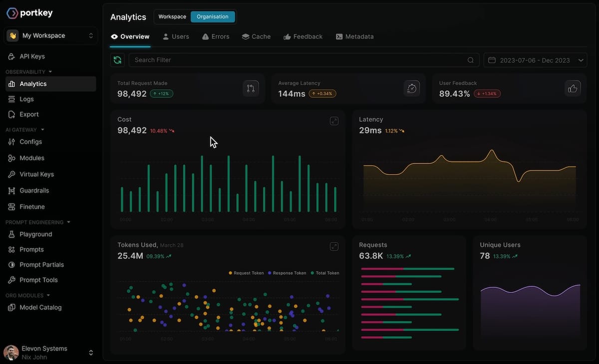The height and width of the screenshot is (364, 599).
Task: Click the search magnifier icon
Action: click(470, 60)
